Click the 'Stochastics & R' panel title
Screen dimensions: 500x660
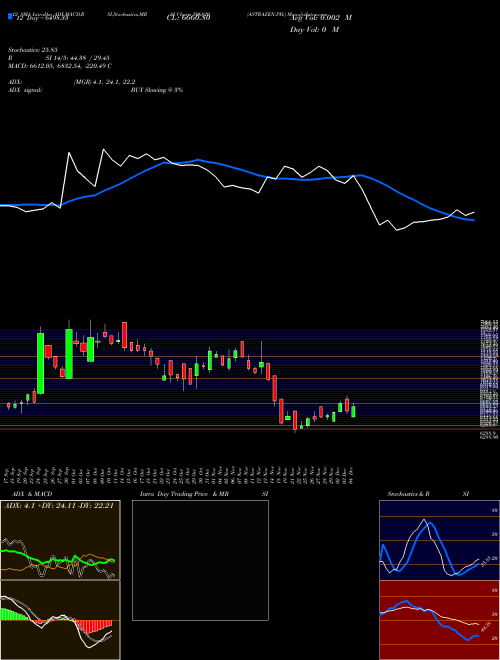point(408,494)
